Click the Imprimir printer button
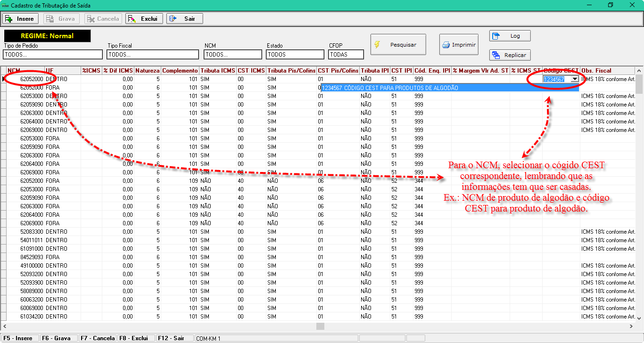The height and width of the screenshot is (343, 644). [459, 45]
